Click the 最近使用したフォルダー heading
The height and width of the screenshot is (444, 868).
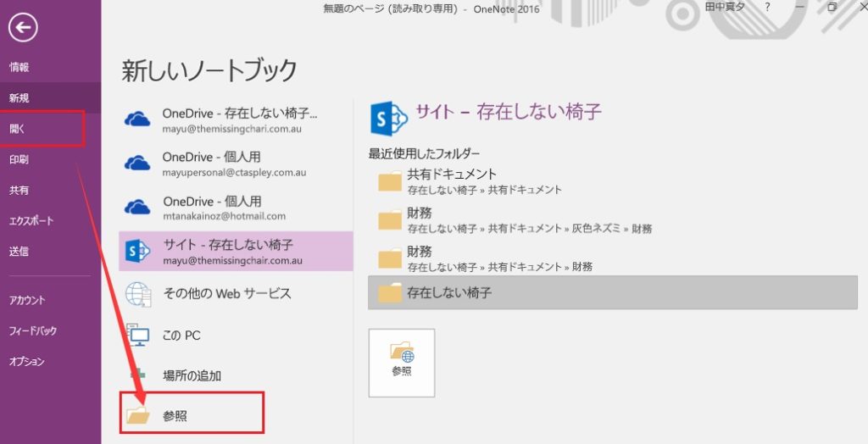(424, 153)
